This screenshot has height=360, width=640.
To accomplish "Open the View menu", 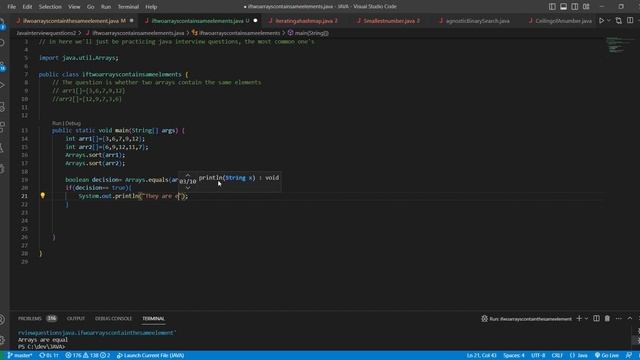I will click(x=74, y=7).
